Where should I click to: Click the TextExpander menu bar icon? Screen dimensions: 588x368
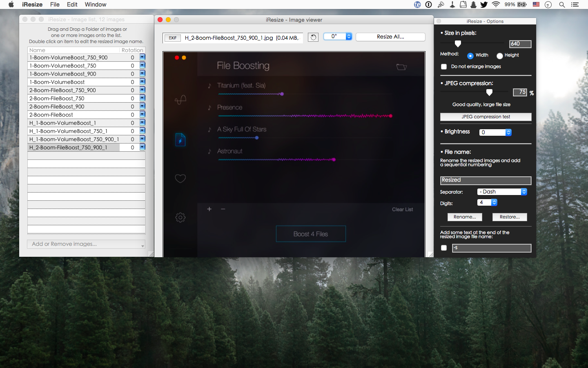point(417,4)
